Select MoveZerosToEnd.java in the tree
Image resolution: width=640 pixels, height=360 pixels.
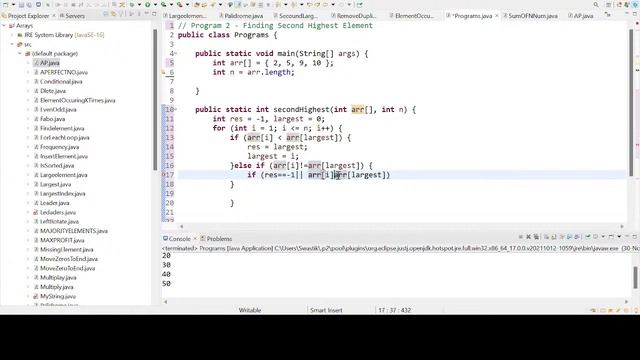pos(69,259)
